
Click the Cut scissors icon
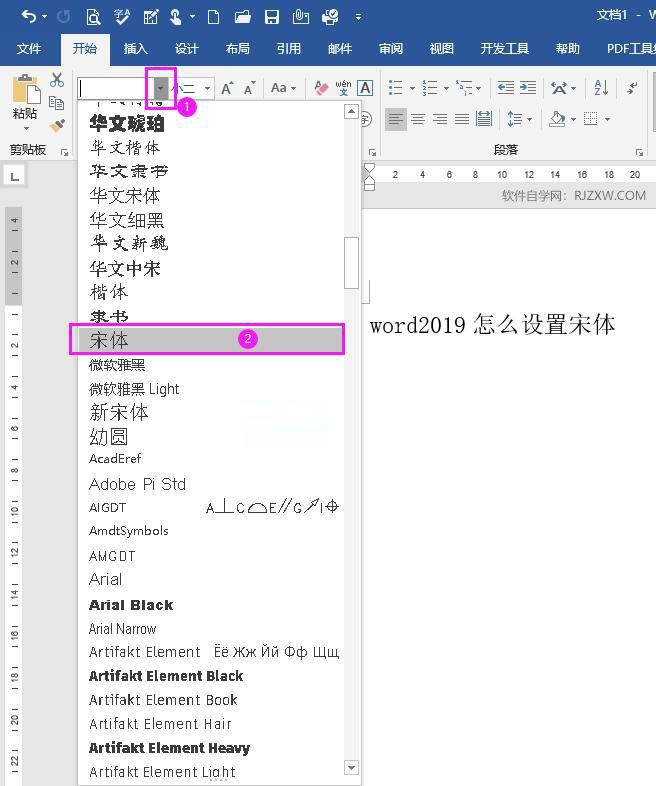(57, 80)
